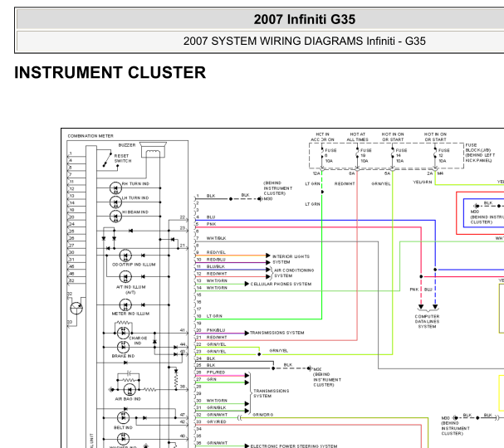This screenshot has width=504, height=448.
Task: Click the BLU wire label at pin 4
Action: pos(211,217)
